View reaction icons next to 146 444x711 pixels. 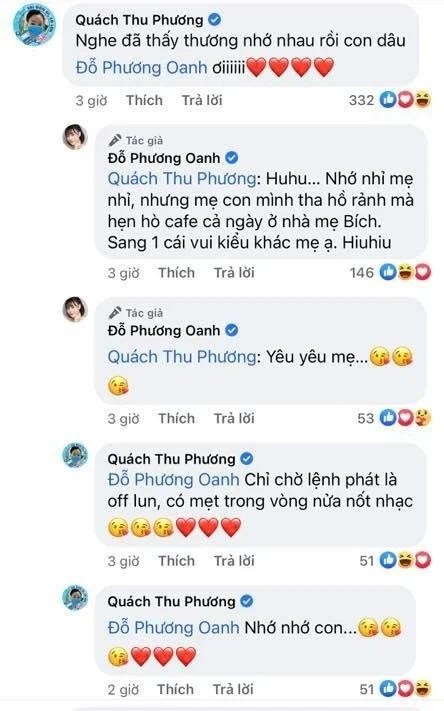(405, 272)
